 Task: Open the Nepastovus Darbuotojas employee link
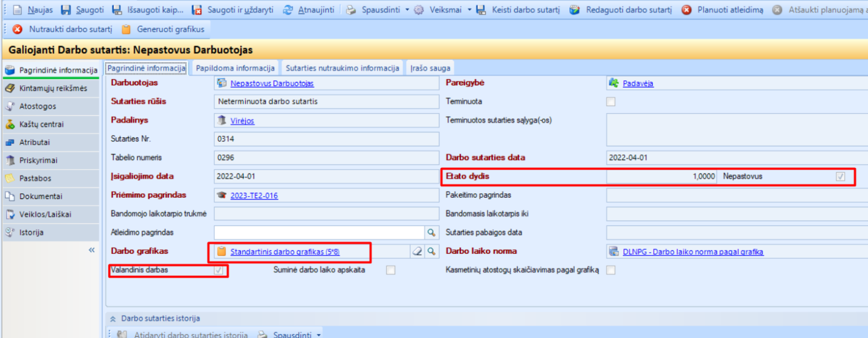272,83
